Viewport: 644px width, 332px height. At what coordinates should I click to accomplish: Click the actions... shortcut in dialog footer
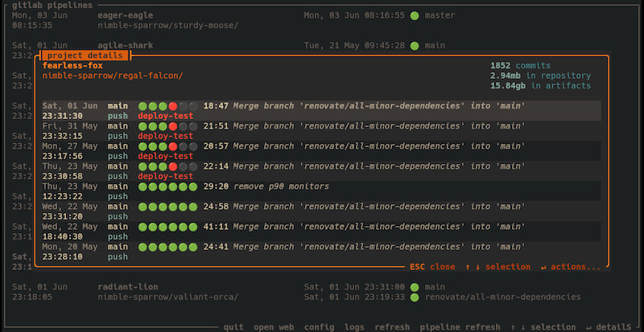pos(571,267)
